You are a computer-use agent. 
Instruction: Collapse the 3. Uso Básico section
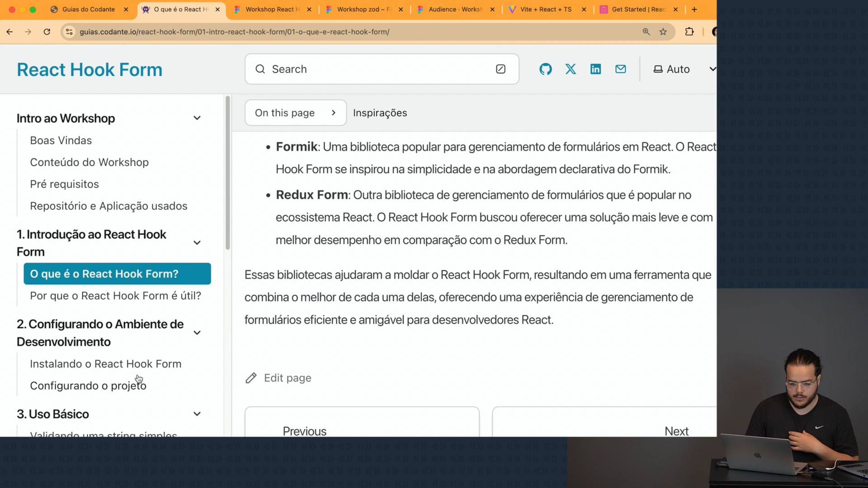(197, 414)
